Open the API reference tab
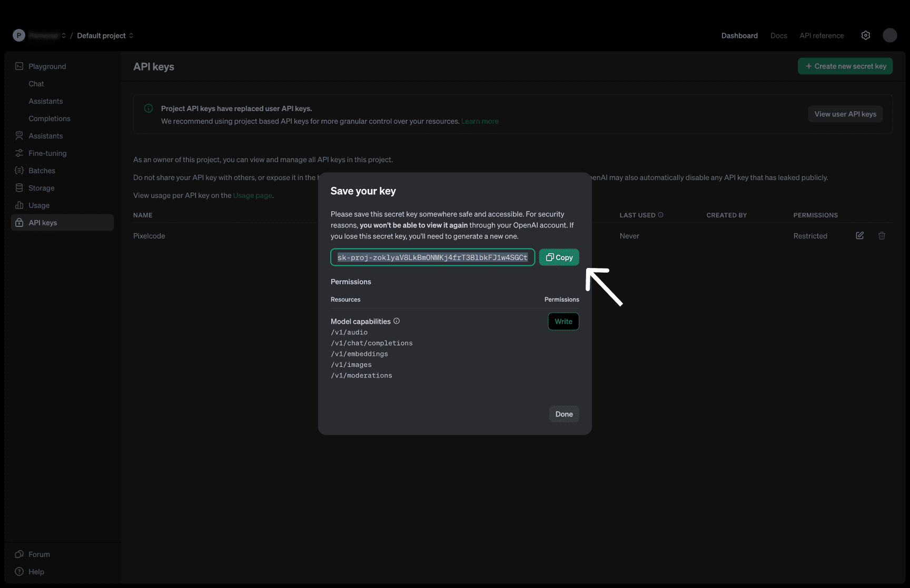This screenshot has width=910, height=588. (822, 36)
